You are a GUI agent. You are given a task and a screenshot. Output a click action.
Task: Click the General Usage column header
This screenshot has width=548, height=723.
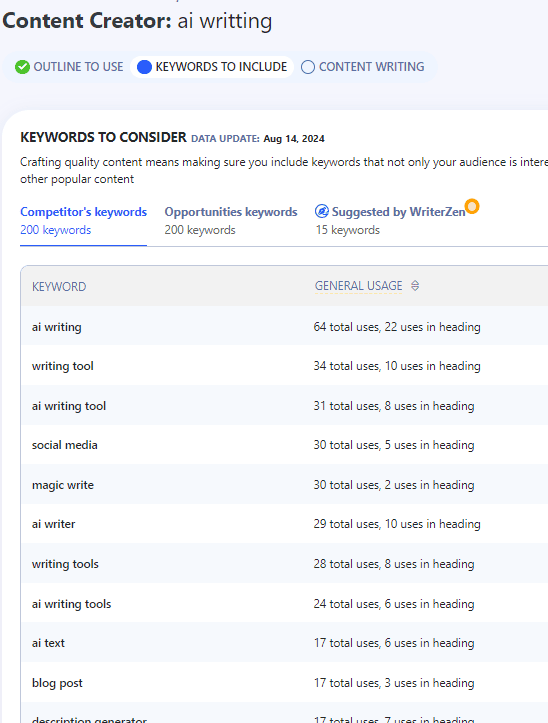358,286
